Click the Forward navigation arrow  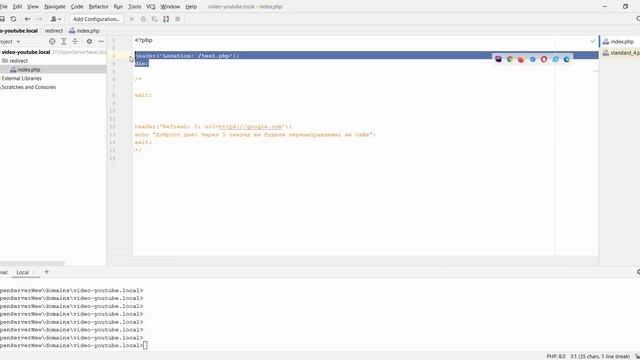pyautogui.click(x=39, y=19)
